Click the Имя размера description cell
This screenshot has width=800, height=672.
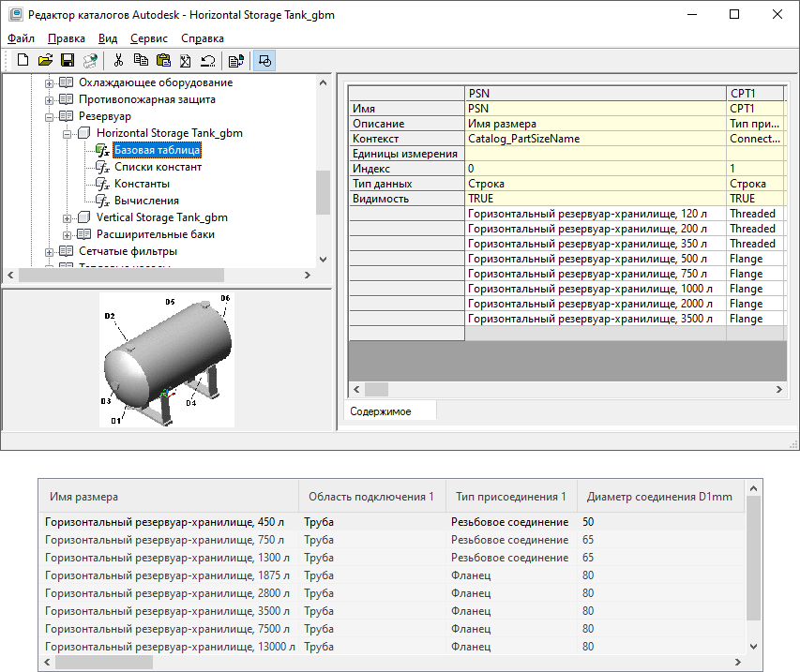596,124
